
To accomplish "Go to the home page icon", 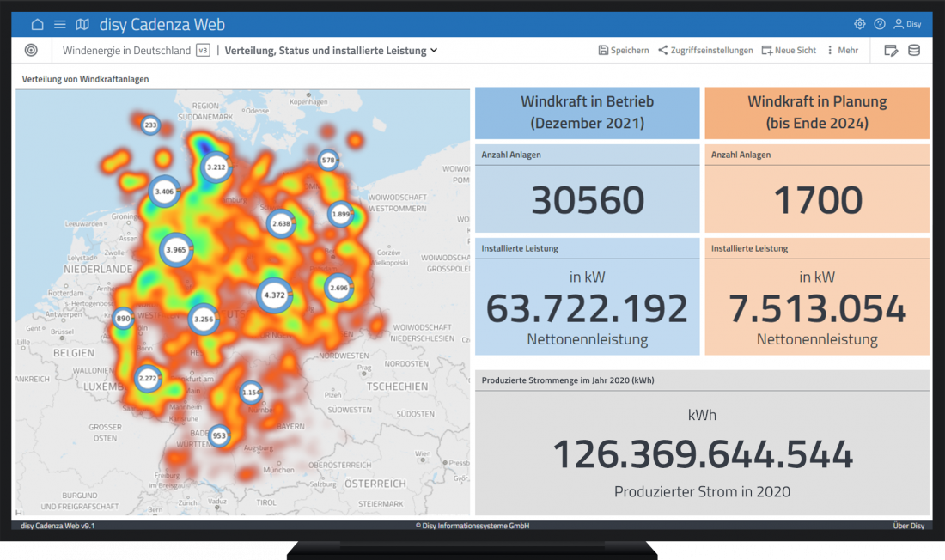I will tap(37, 25).
